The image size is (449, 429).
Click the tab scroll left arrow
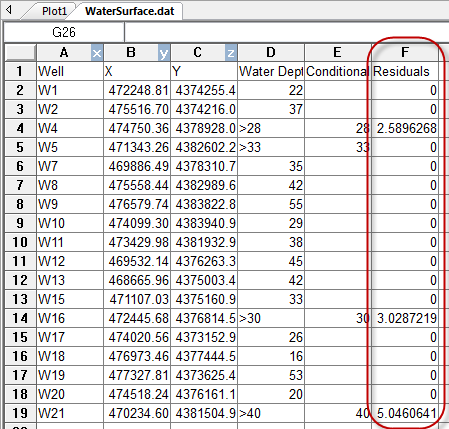9,10
